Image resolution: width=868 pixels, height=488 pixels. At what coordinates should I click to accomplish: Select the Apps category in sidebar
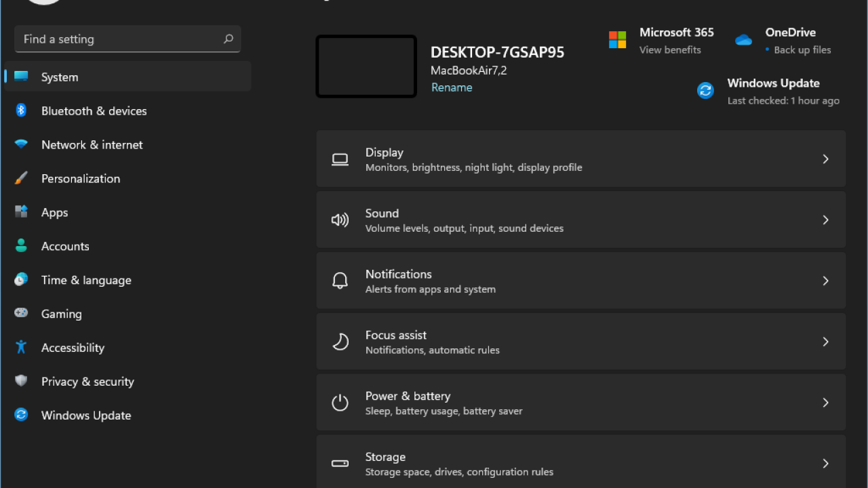[x=54, y=212]
